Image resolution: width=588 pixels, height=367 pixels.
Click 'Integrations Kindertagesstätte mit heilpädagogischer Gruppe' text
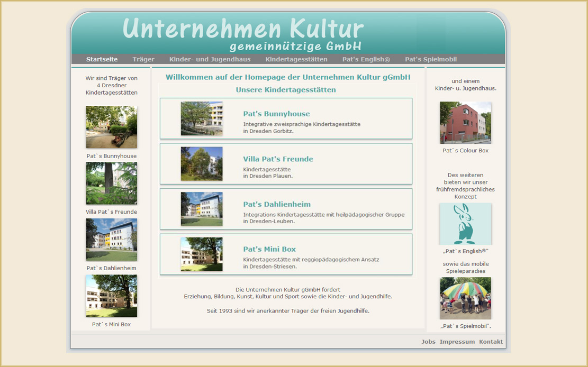[x=324, y=214]
